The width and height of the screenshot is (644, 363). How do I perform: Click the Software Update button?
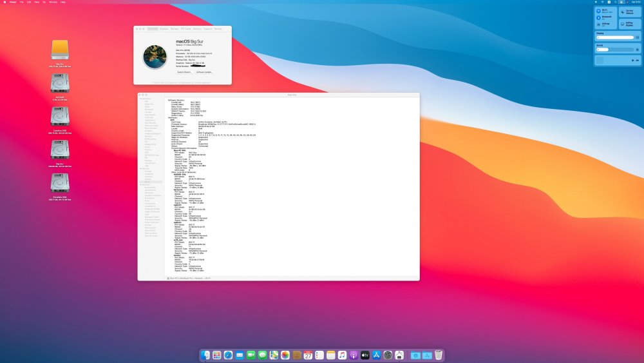click(x=205, y=72)
